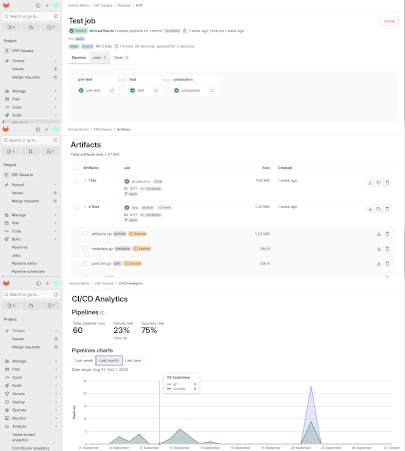
Task: Expand the Monitor sidebar section
Action: tap(31, 418)
